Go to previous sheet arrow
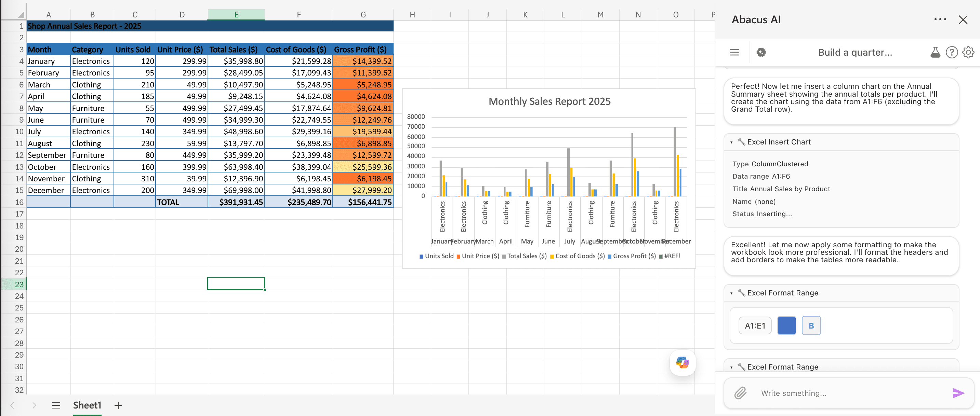The width and height of the screenshot is (980, 416). point(12,405)
